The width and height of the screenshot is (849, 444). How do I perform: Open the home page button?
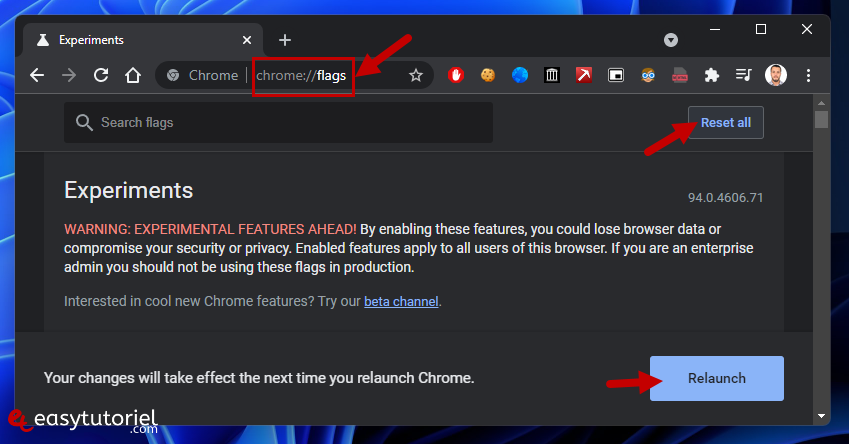pyautogui.click(x=133, y=75)
